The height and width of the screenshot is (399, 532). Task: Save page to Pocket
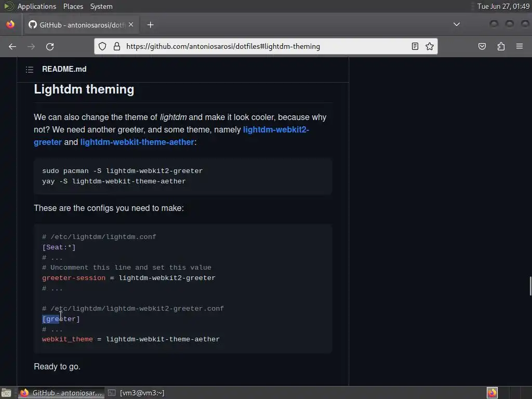[x=482, y=46]
